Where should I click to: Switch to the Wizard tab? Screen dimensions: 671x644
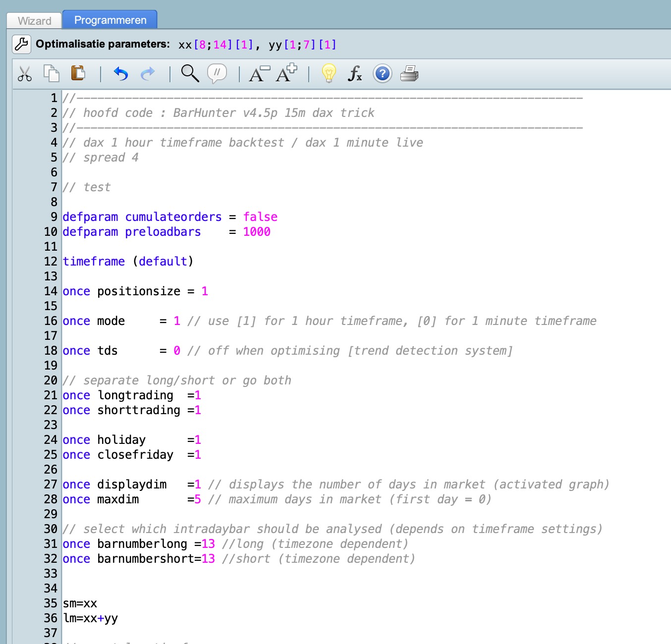coord(34,21)
